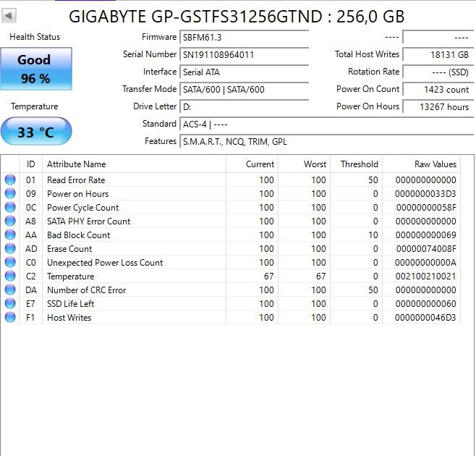
Task: Click raw value 002100210021
Action: point(425,276)
